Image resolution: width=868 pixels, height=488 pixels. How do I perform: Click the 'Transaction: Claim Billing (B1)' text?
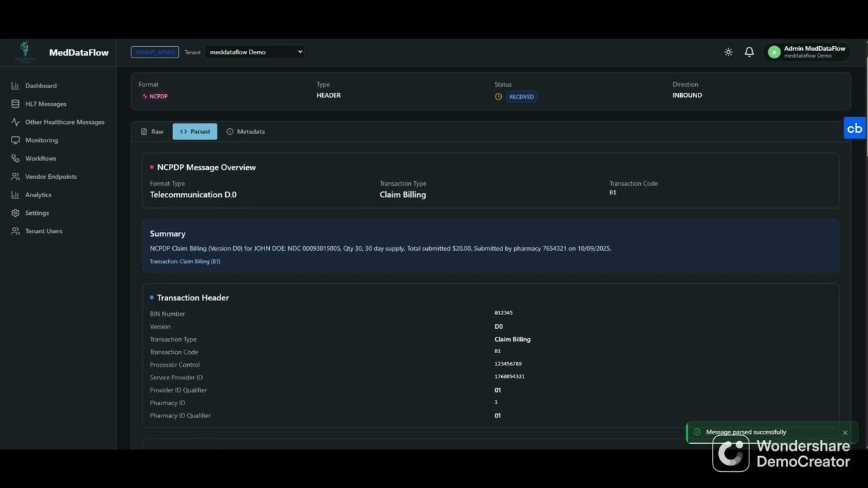185,262
